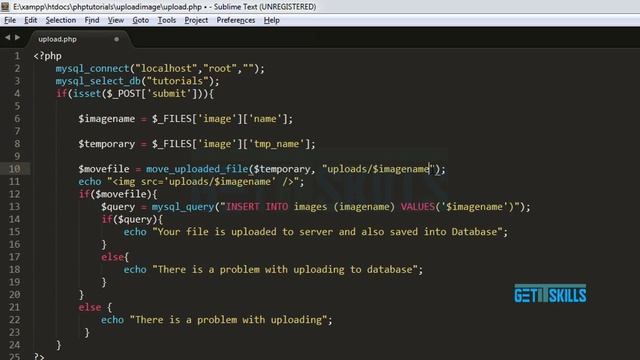Open the Goto menu
This screenshot has width=640, height=360.
pos(140,20)
